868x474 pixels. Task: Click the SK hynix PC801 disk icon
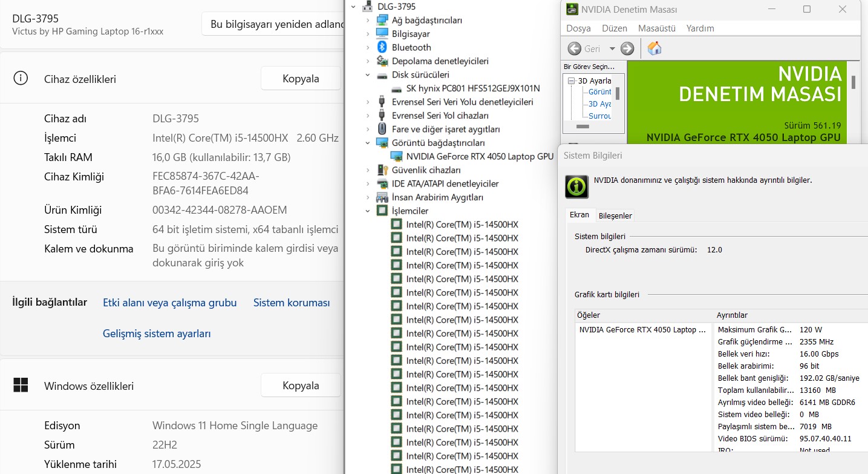click(396, 88)
